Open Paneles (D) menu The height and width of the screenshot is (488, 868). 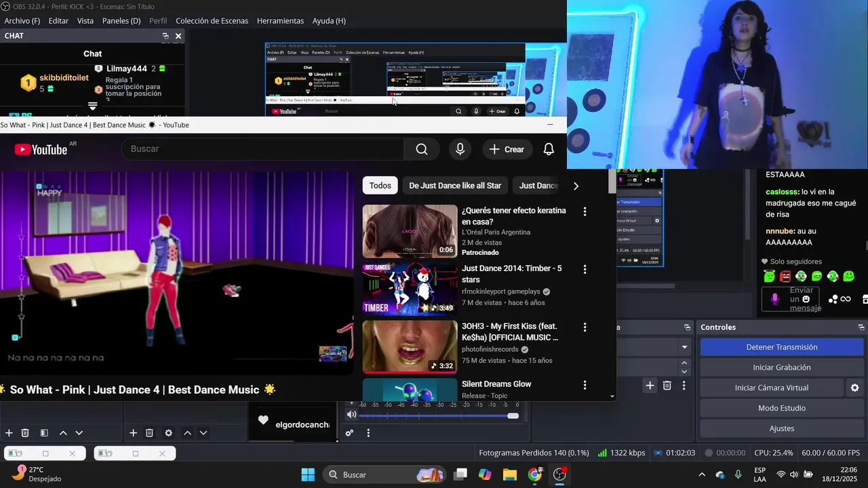[x=121, y=21]
